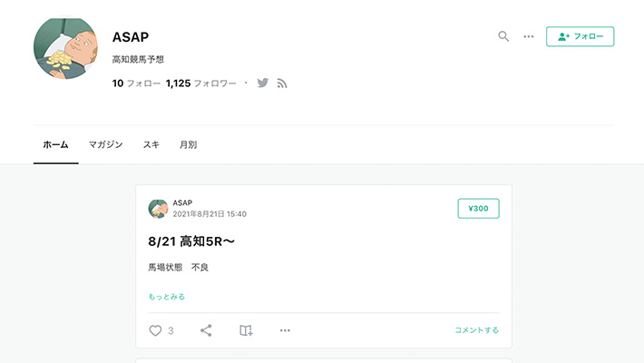Open post options ellipsis menu
The height and width of the screenshot is (363, 644).
285,330
